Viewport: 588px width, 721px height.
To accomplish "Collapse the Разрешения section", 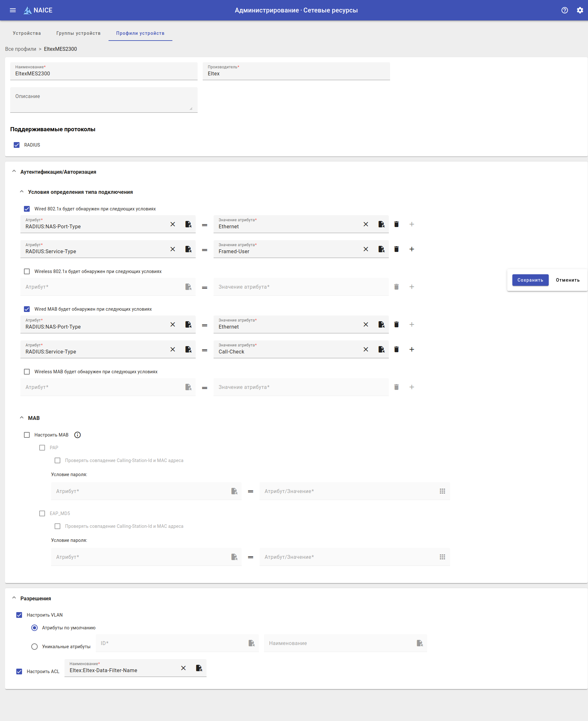I will point(14,598).
